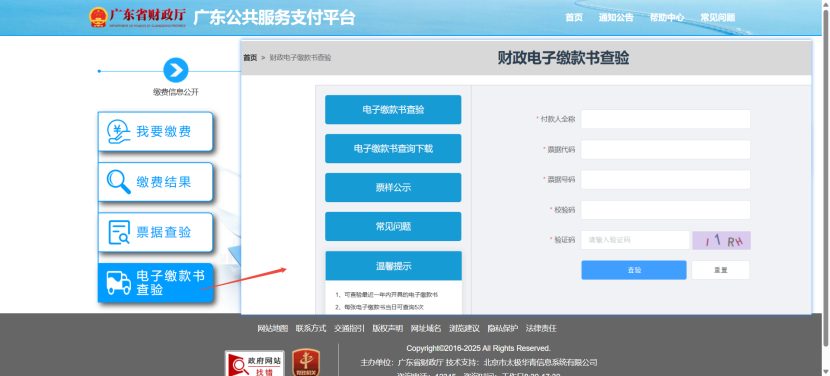
Task: Open the 我要缴费 card
Action: click(x=155, y=131)
